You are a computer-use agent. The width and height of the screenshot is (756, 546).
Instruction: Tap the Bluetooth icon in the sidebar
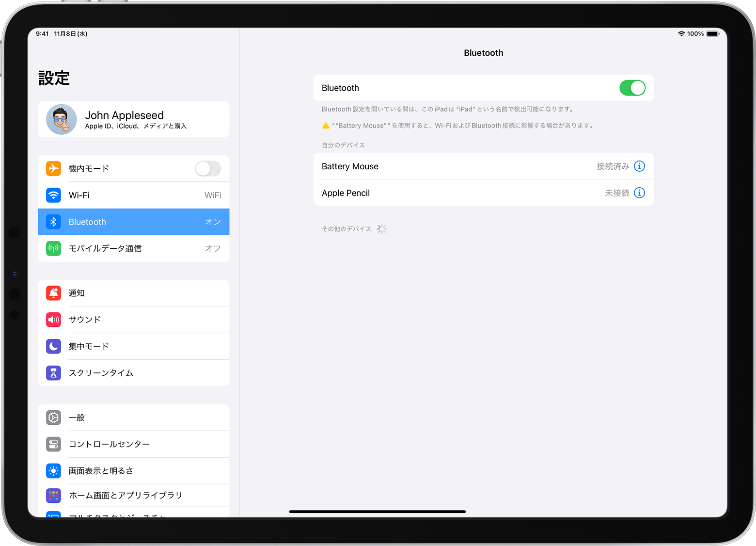(53, 222)
